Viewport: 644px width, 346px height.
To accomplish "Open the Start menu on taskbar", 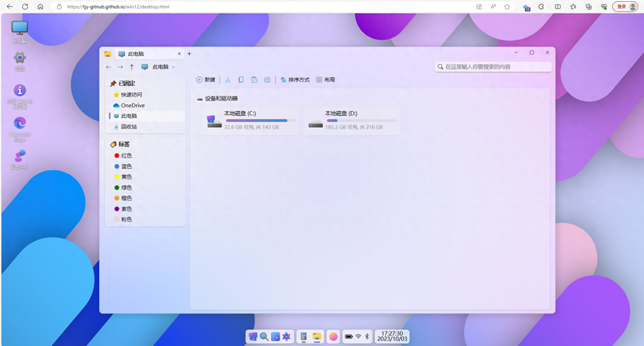I will [x=253, y=337].
